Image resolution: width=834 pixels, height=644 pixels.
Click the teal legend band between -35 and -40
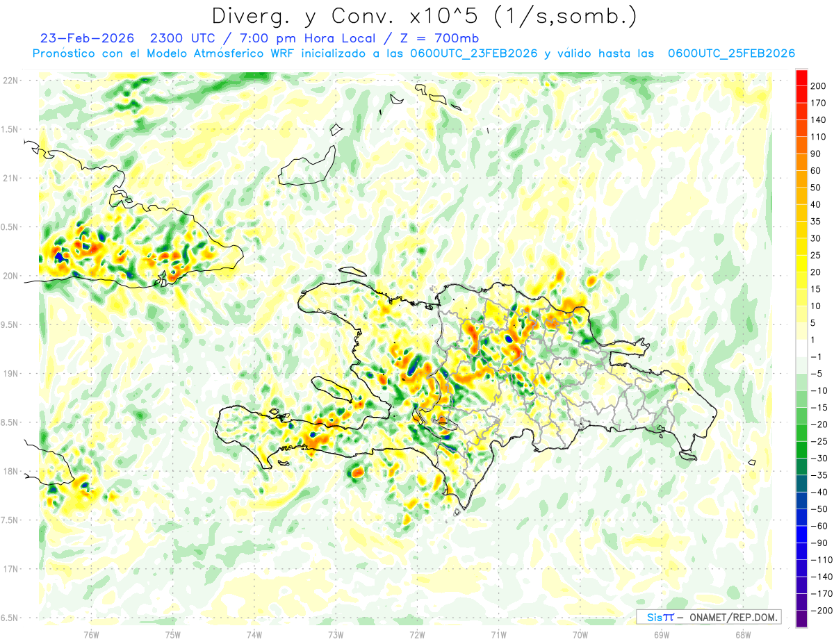(x=801, y=484)
